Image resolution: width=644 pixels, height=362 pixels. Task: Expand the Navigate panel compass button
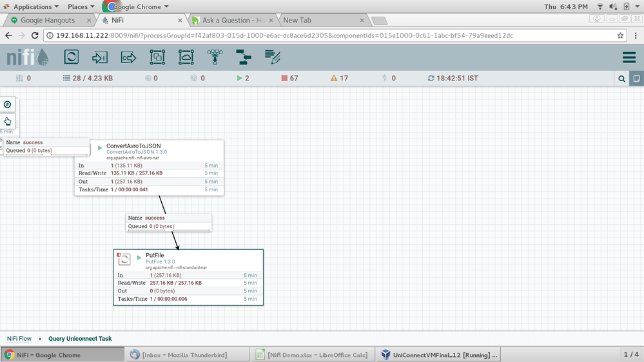tap(7, 104)
